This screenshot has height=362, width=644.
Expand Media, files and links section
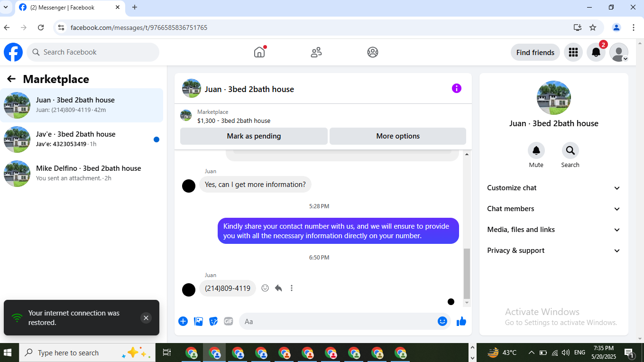pos(553,230)
